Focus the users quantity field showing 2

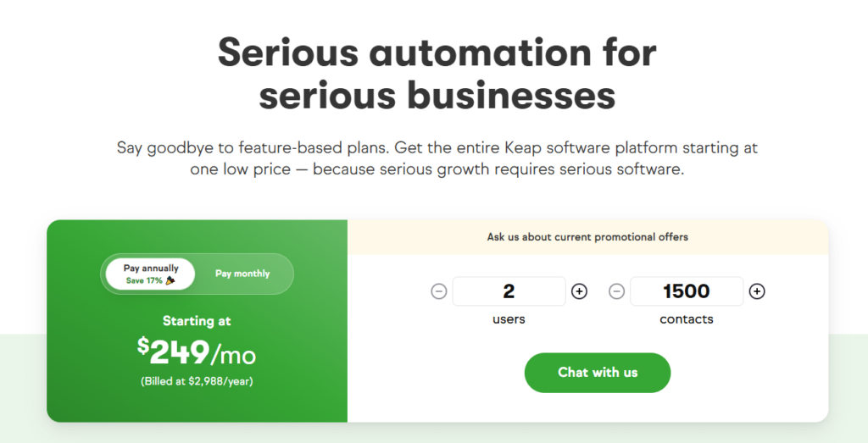[509, 291]
